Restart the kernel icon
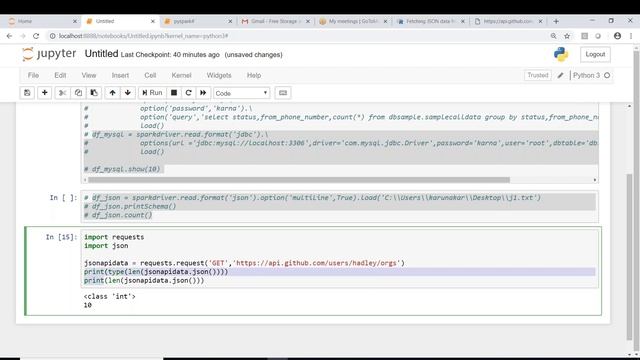This screenshot has height=360, width=640. [188, 93]
